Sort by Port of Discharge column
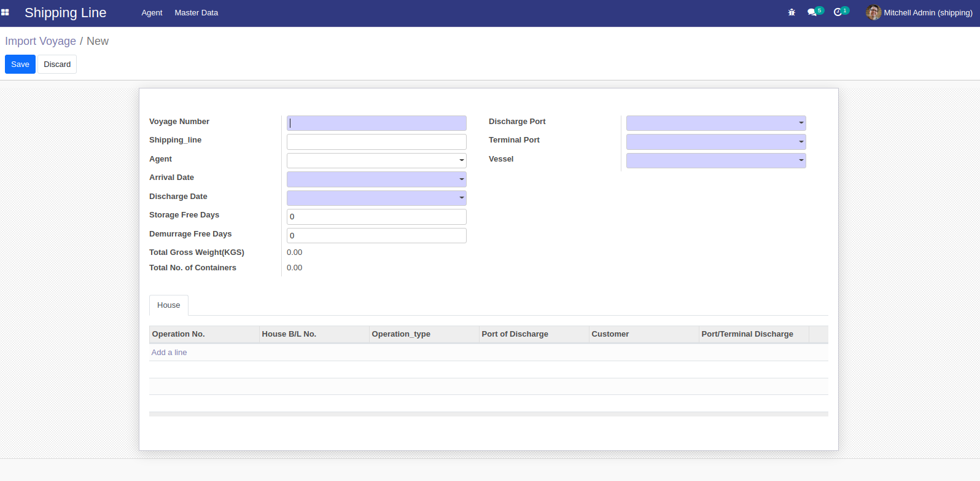 point(534,334)
